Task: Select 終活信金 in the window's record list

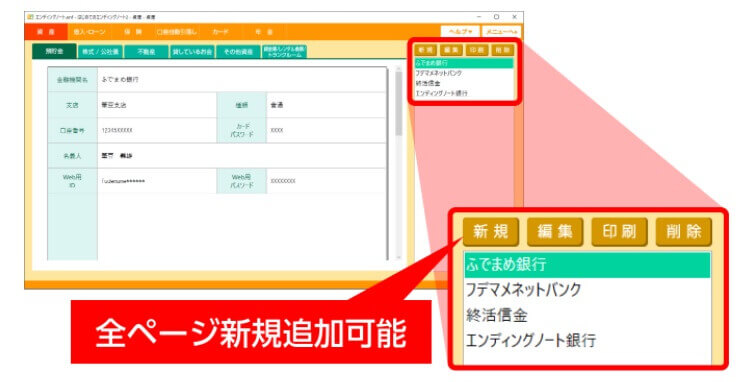Action: (x=464, y=83)
